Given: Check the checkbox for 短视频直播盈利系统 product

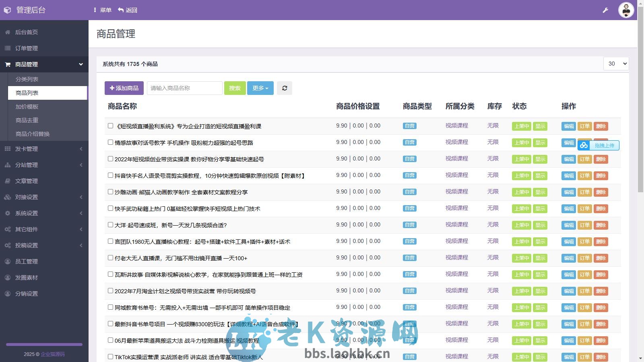Looking at the screenshot, I should click(110, 125).
